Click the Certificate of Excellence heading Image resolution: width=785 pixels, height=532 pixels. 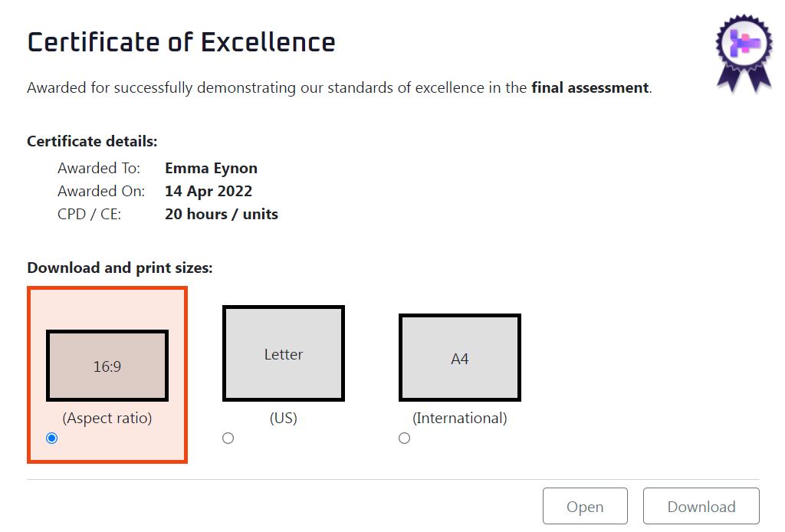pos(181,42)
